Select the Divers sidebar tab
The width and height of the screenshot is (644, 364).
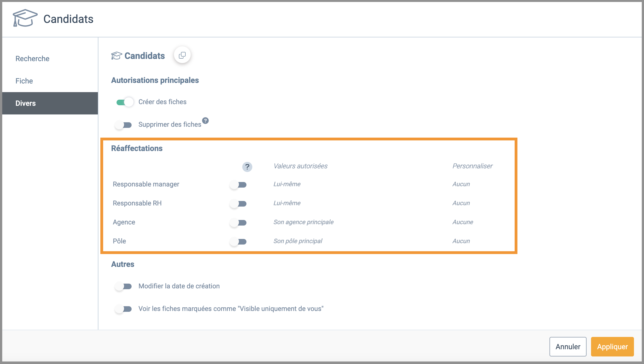click(x=50, y=103)
